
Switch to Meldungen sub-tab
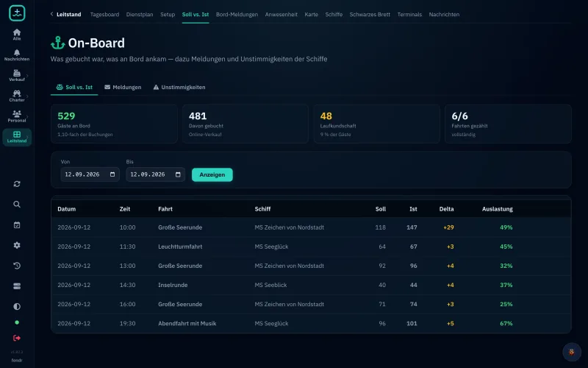123,87
